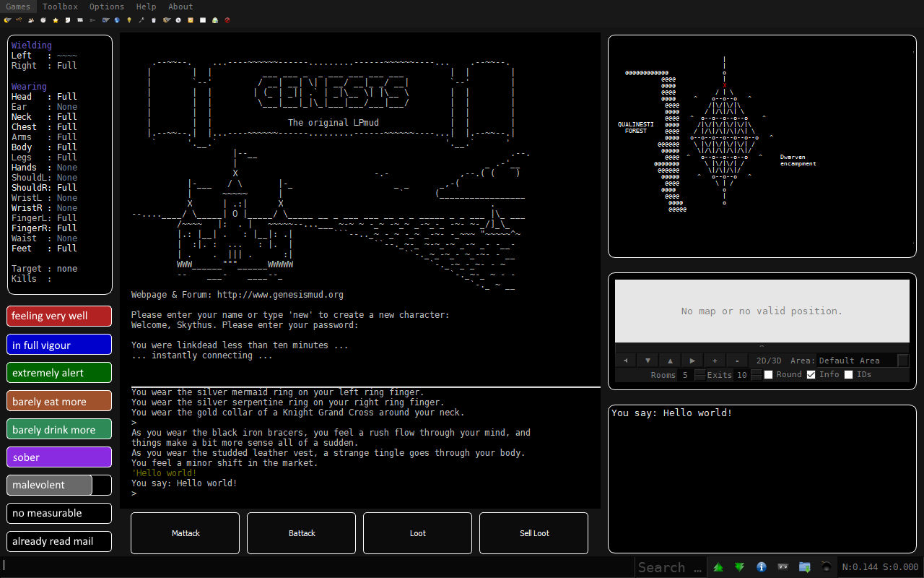This screenshot has width=924, height=578.
Task: Enable the IDs checkbox in mapper
Action: tap(849, 374)
